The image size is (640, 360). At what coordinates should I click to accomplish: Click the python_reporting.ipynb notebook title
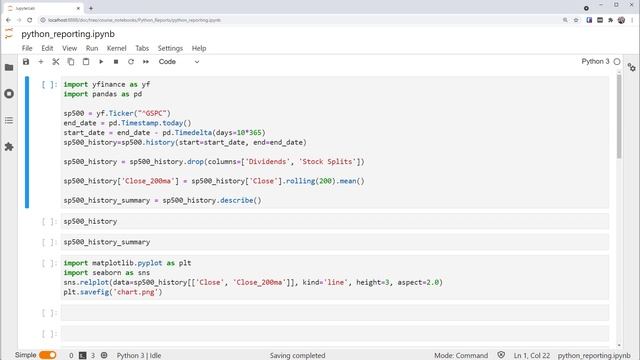pyautogui.click(x=68, y=34)
